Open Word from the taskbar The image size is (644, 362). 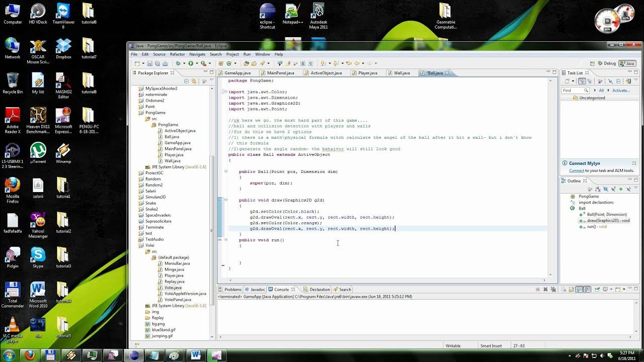(x=196, y=355)
